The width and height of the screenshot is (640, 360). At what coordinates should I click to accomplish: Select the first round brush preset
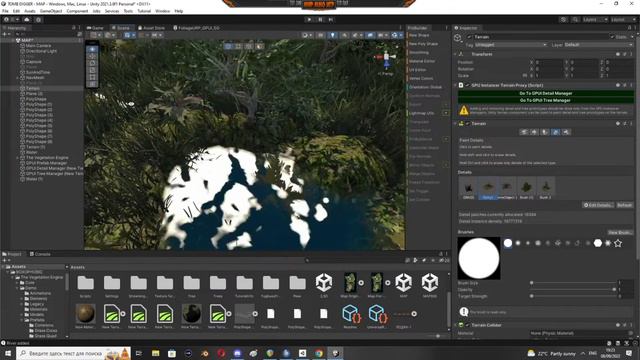pyautogui.click(x=508, y=243)
